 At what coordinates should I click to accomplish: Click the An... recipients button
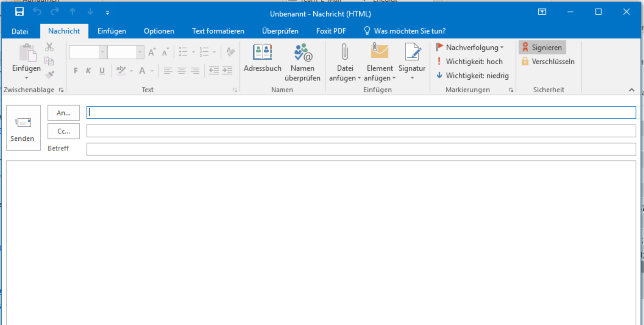click(63, 113)
